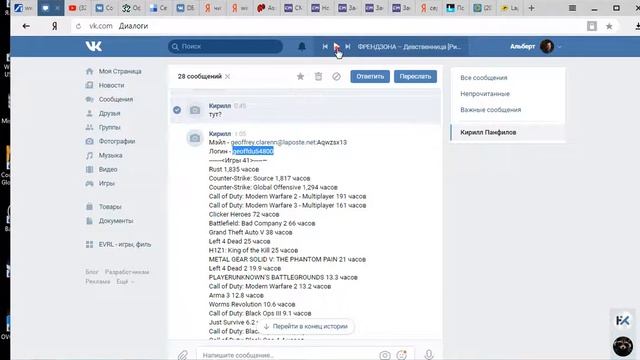Open the notifications bell
Viewport: 640px width, 360px height.
[x=302, y=47]
